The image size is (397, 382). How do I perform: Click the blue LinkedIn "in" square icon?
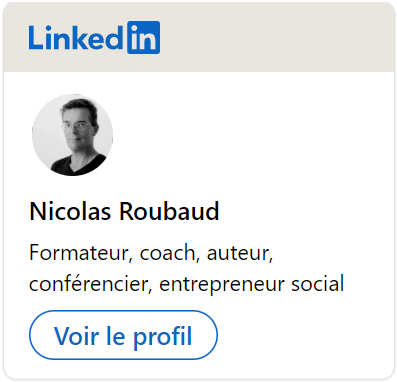144,37
